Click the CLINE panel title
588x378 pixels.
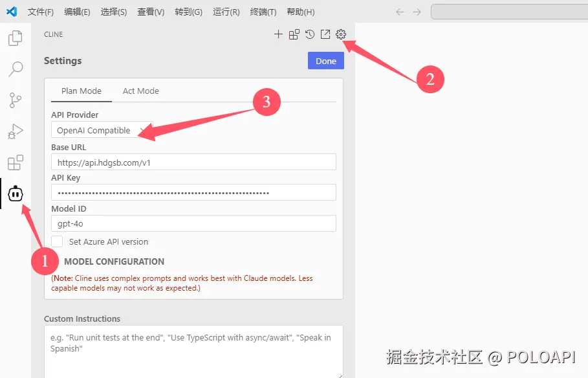tap(53, 34)
